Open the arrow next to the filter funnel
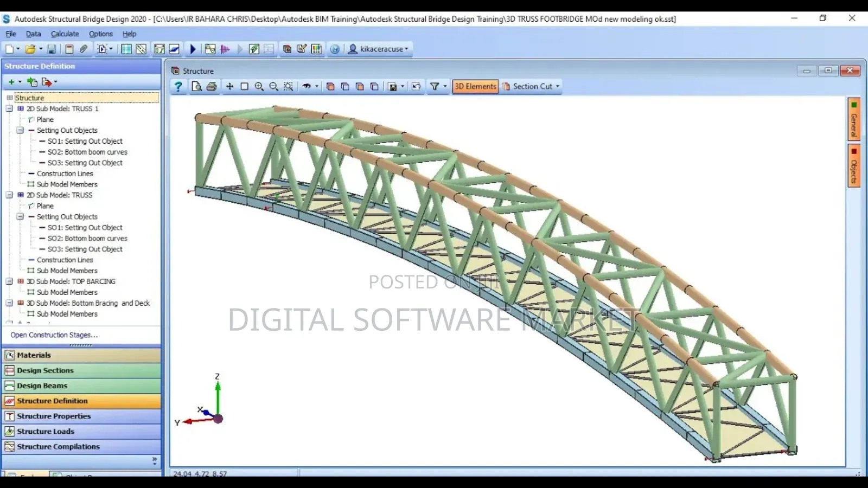 pyautogui.click(x=445, y=86)
